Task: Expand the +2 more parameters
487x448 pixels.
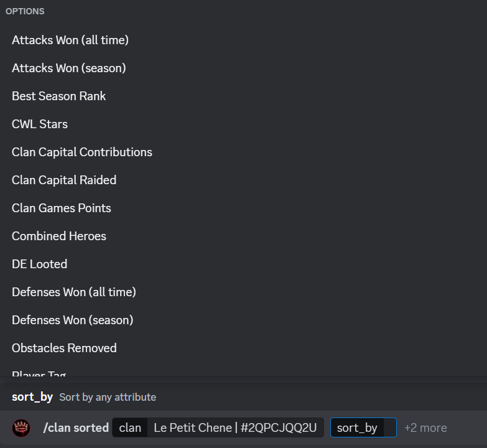Action: 425,428
